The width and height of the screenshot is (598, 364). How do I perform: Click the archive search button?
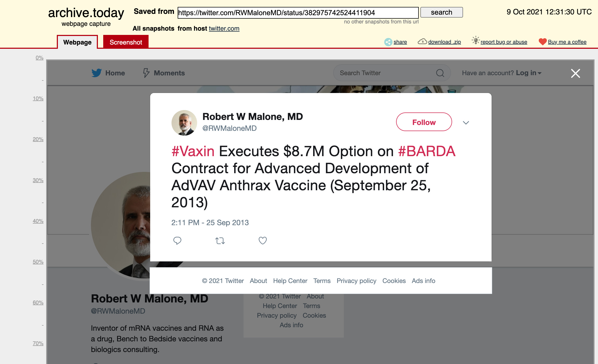click(442, 13)
